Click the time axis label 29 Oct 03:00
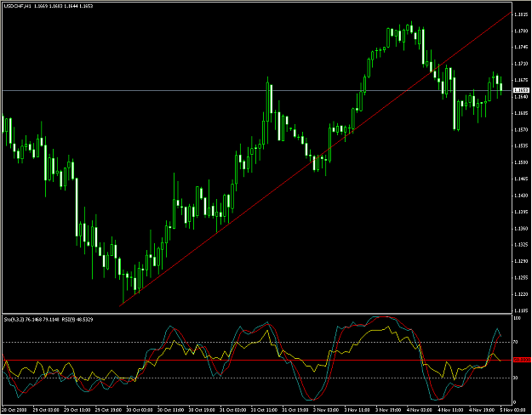This screenshot has width=532, height=415. click(x=46, y=410)
